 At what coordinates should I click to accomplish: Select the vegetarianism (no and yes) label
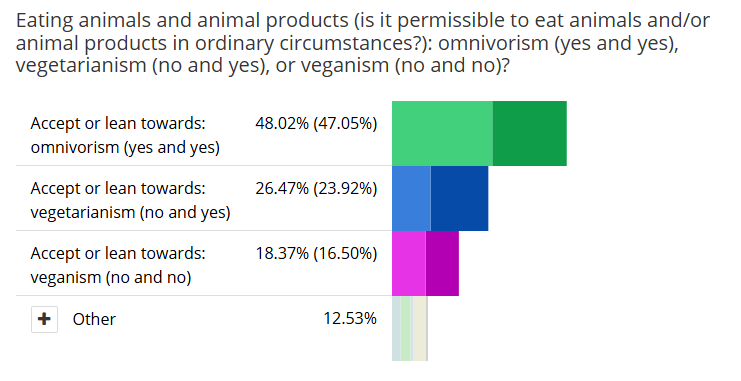tap(130, 212)
